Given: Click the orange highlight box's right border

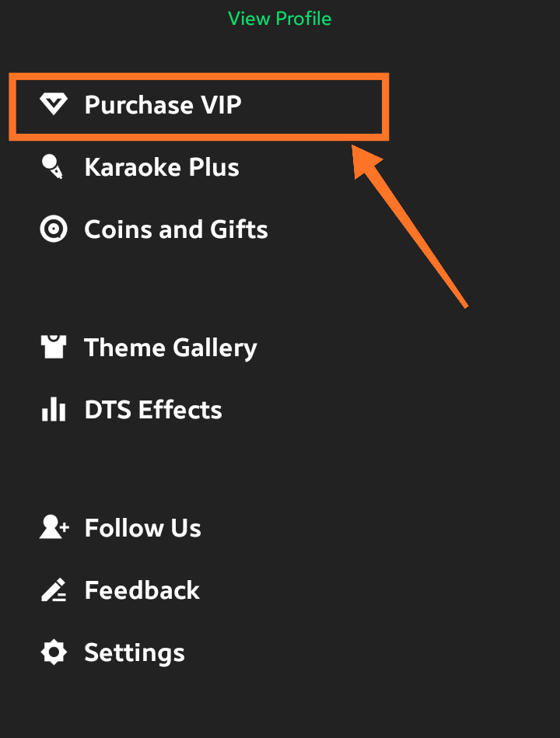Looking at the screenshot, I should tap(385, 107).
